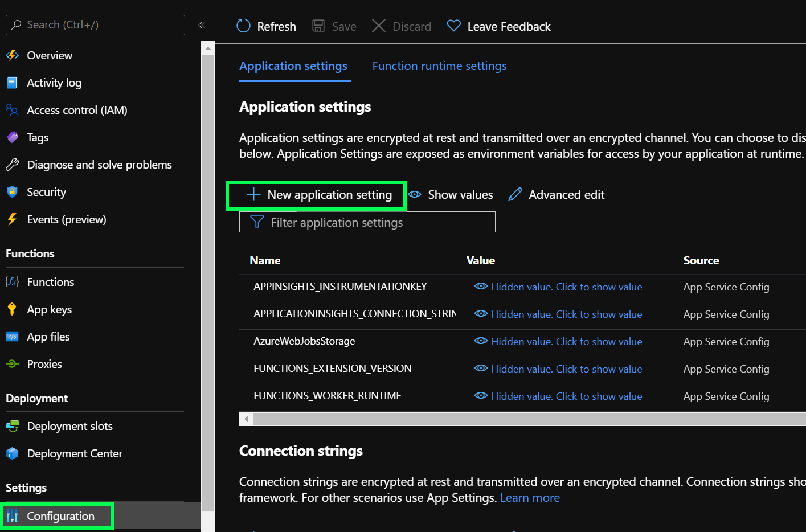This screenshot has height=532, width=806.
Task: Reveal hidden value for AzureWebJobsStorage
Action: click(x=558, y=342)
